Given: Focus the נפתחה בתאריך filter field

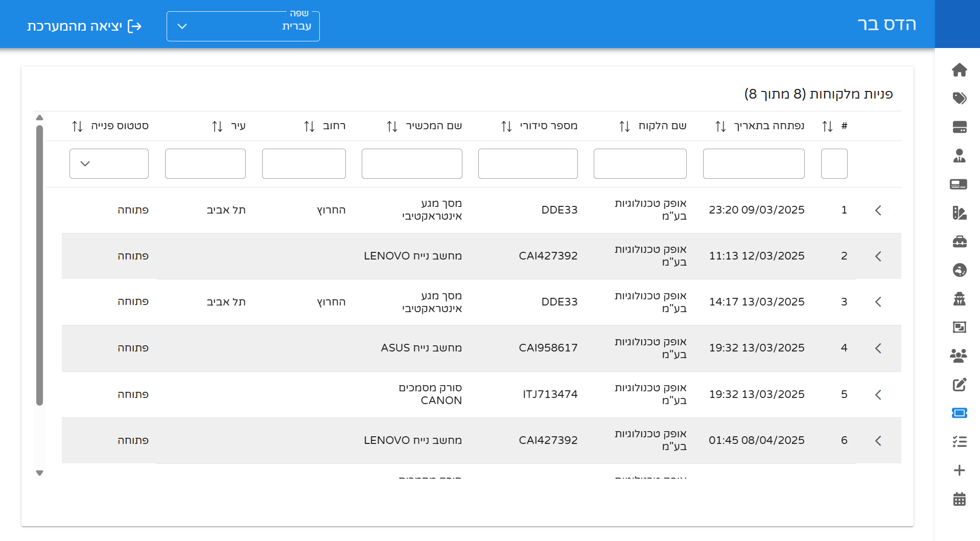Looking at the screenshot, I should point(754,163).
